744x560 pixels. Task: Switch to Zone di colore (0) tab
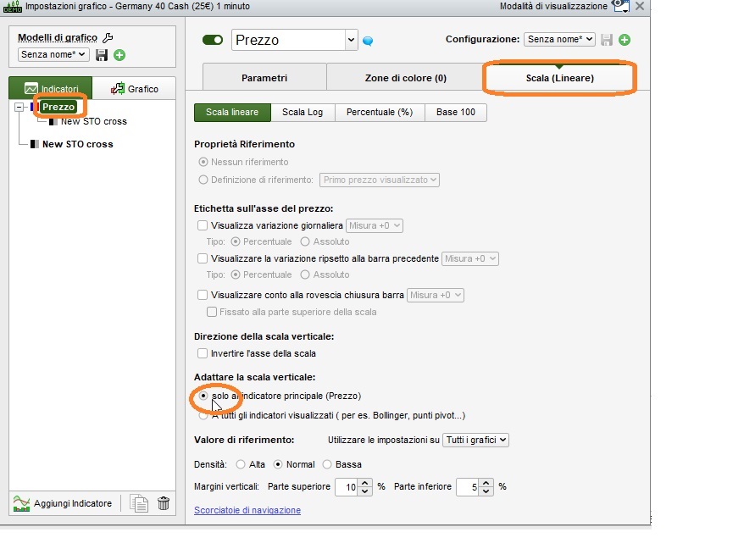pos(406,78)
